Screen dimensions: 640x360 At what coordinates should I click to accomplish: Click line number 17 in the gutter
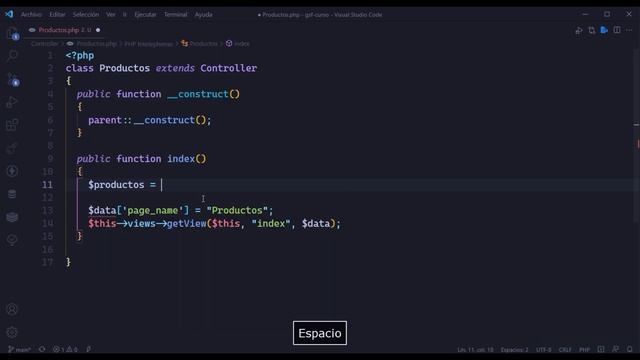(x=47, y=262)
